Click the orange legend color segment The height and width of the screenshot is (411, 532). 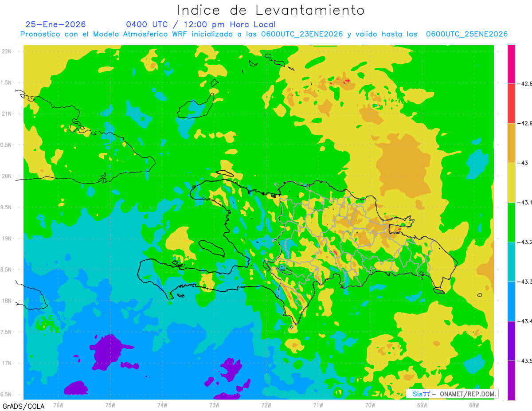(511, 143)
